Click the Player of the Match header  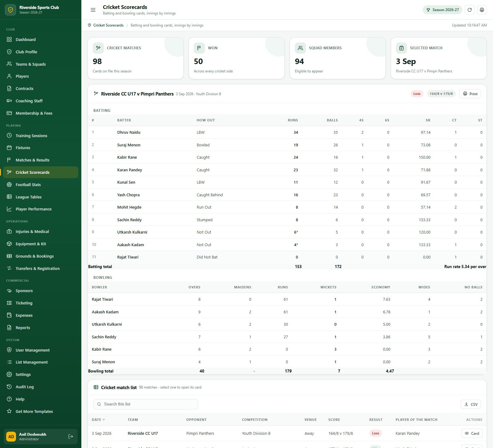tap(416, 420)
